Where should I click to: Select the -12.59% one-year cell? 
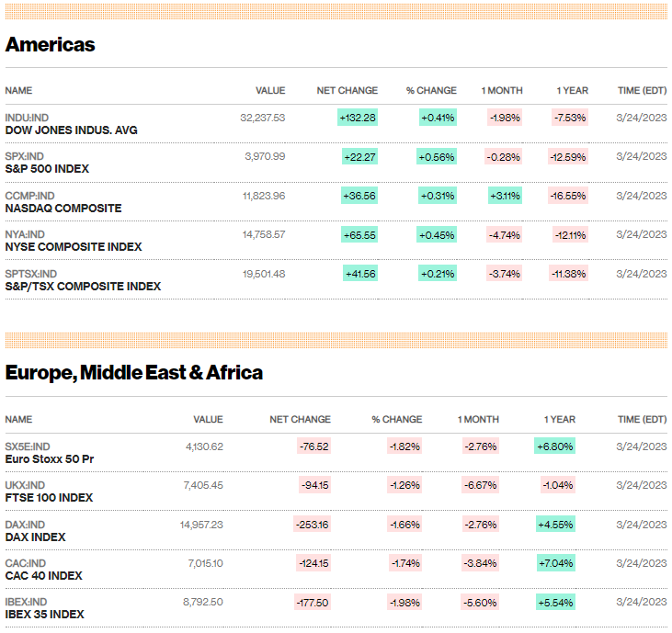[x=568, y=157]
